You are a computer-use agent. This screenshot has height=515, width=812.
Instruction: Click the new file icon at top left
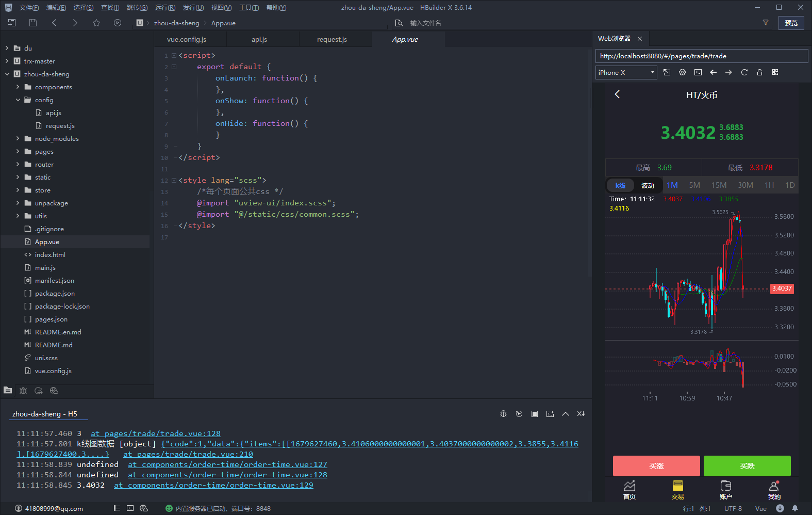click(12, 23)
